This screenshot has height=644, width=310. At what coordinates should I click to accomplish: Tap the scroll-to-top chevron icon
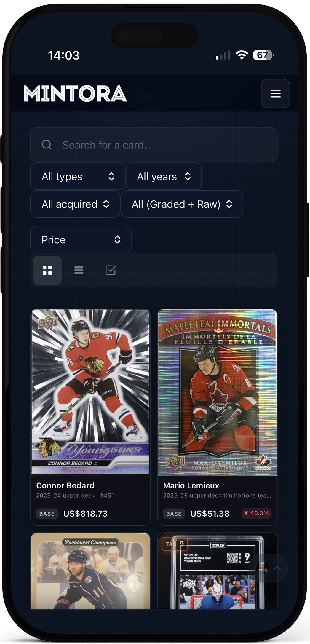pos(277,568)
